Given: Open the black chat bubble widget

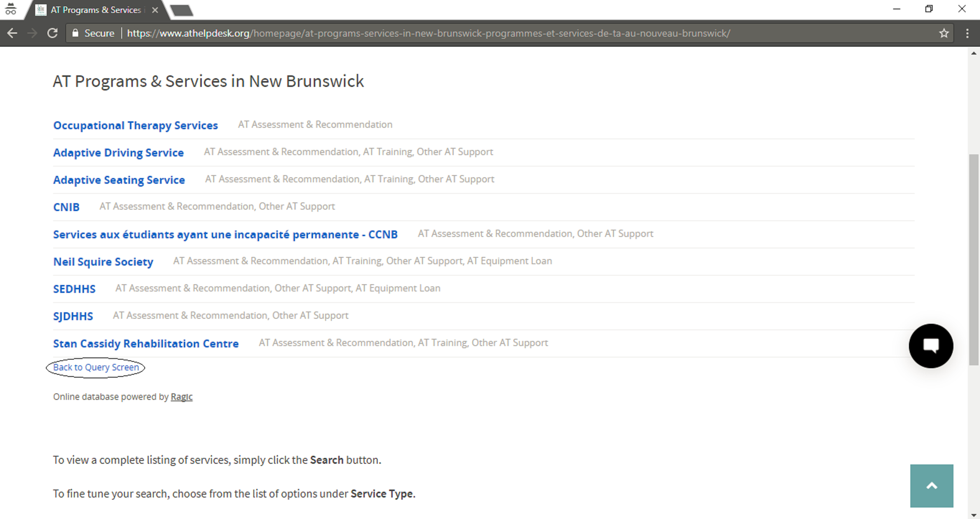Looking at the screenshot, I should pyautogui.click(x=931, y=346).
